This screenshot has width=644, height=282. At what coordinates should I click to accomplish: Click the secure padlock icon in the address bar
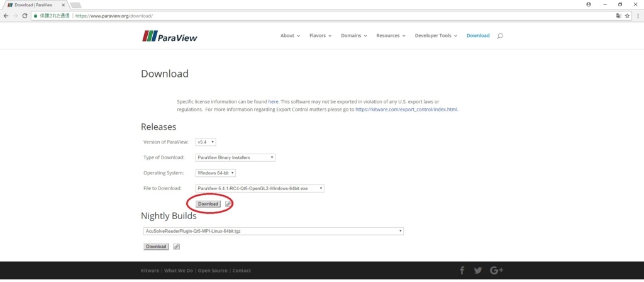36,16
